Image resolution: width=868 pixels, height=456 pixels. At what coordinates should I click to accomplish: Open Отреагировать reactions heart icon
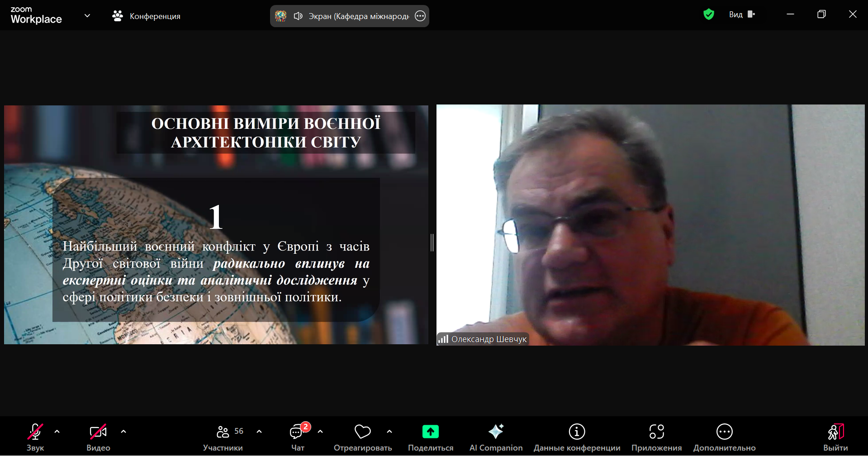click(363, 432)
